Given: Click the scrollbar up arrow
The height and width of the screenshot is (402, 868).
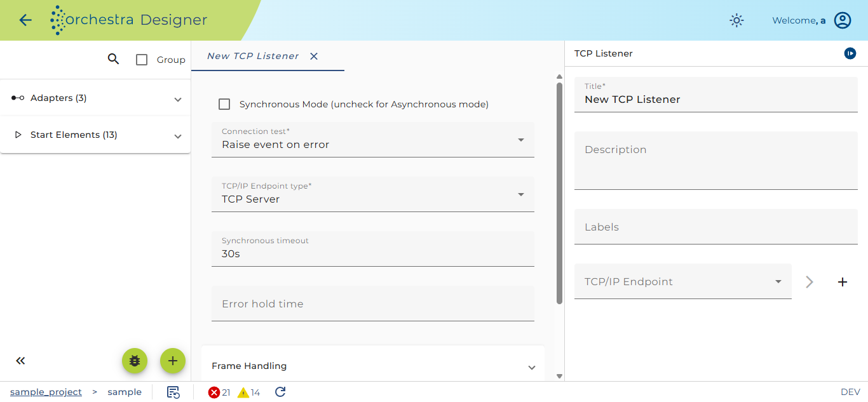Looking at the screenshot, I should click(559, 77).
